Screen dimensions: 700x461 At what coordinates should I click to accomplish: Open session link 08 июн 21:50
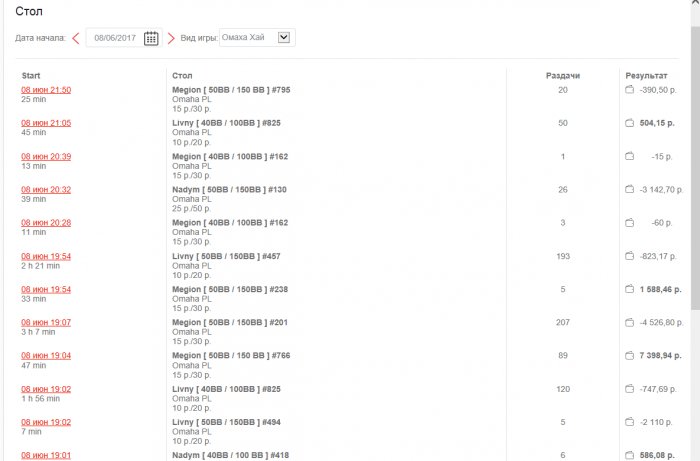[x=46, y=90]
